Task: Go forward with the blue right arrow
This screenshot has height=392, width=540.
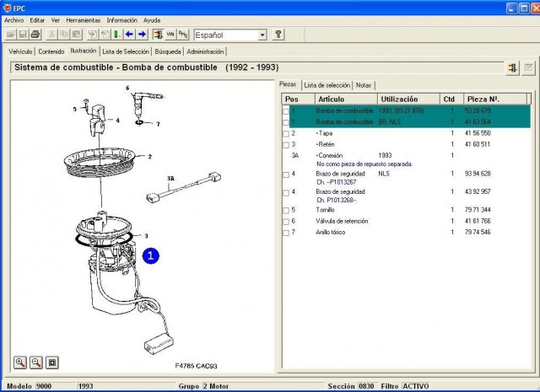Action: pyautogui.click(x=142, y=35)
